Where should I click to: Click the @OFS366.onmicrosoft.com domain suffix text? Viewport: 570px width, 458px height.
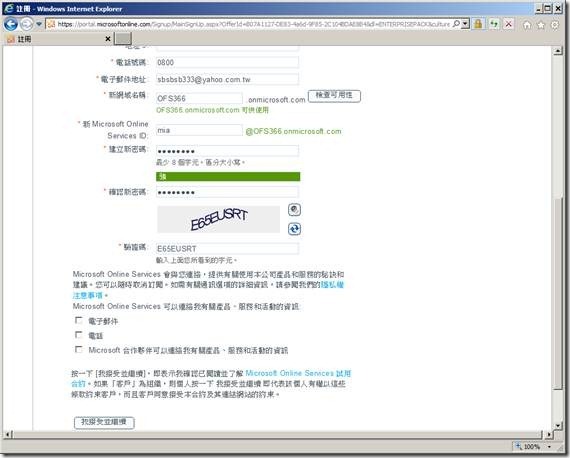coord(293,131)
